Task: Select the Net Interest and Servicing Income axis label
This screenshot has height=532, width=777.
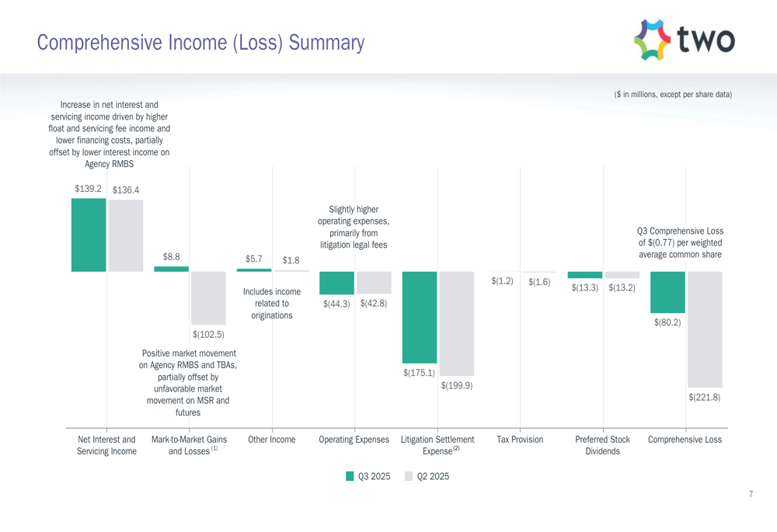Action: [x=107, y=445]
